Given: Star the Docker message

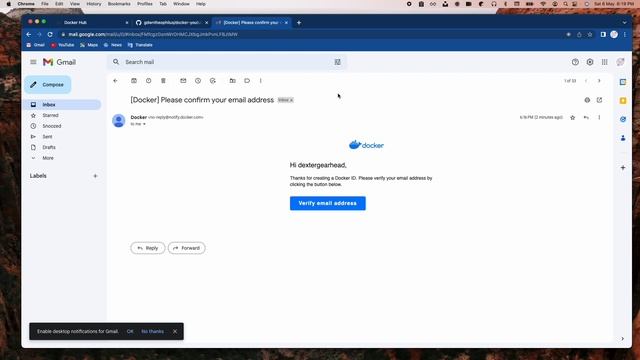Looking at the screenshot, I should coord(573,118).
